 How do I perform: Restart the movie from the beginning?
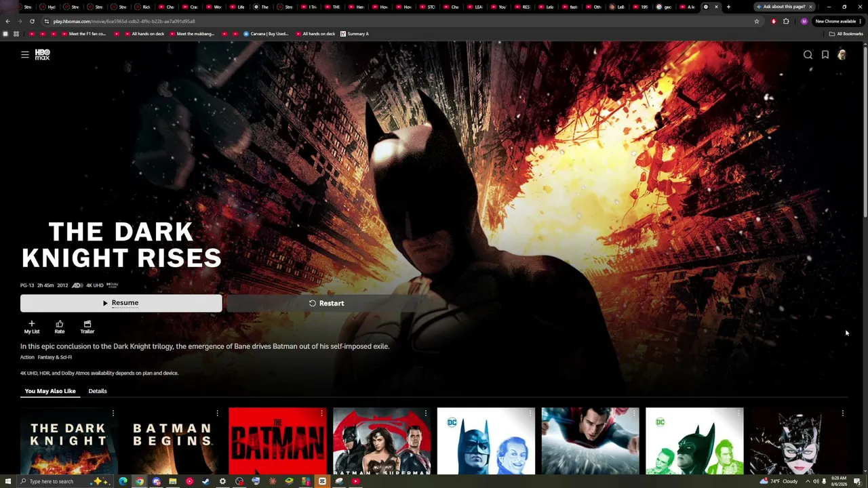click(x=326, y=303)
